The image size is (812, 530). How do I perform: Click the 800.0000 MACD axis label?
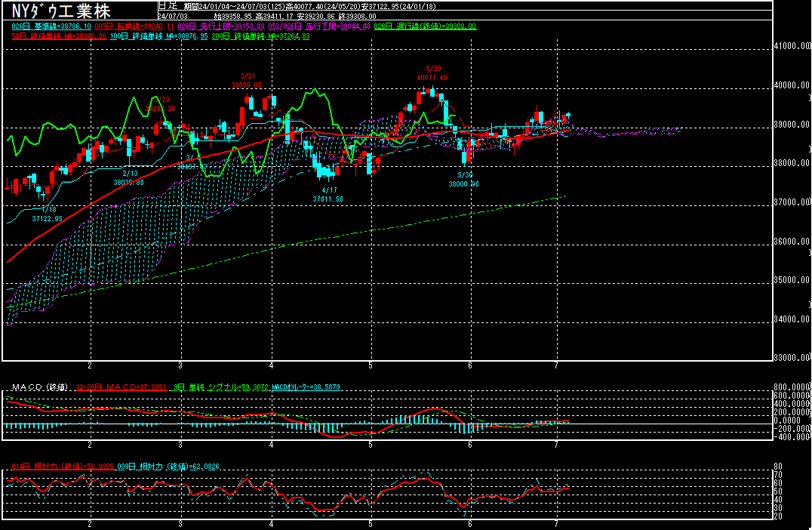coord(792,387)
